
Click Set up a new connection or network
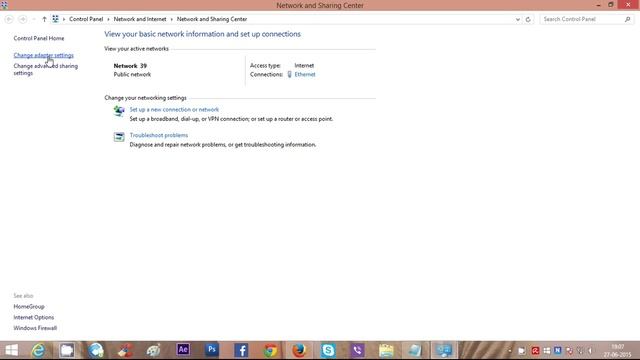coord(174,109)
